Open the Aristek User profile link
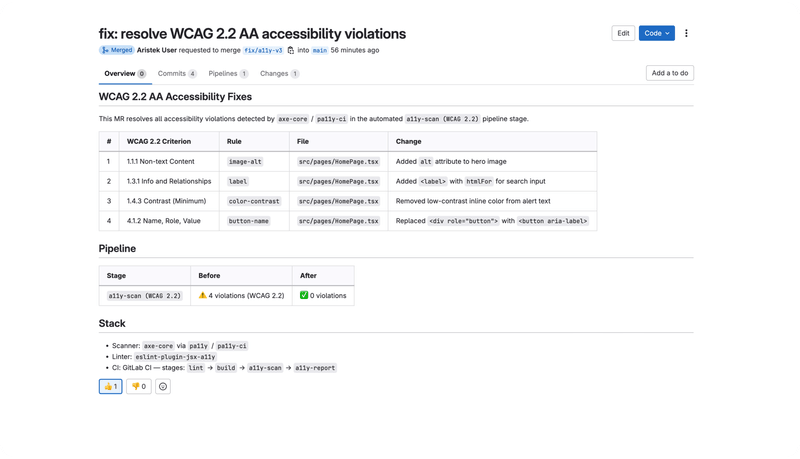This screenshot has height=459, width=800. pos(157,50)
